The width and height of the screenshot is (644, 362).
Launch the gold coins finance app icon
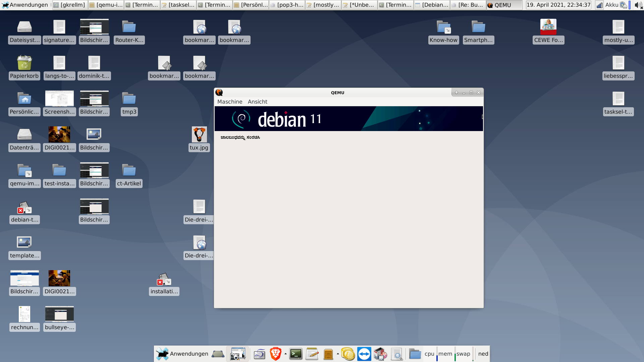coord(348,354)
